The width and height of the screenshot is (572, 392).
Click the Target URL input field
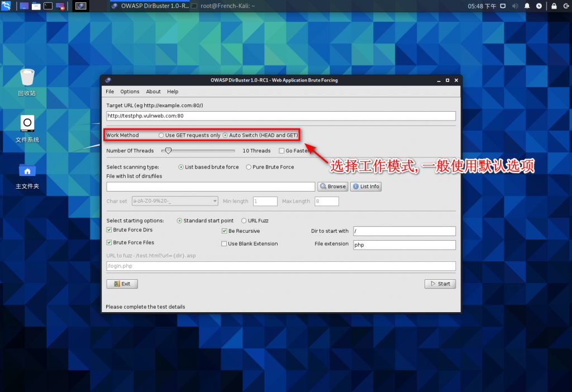pos(281,116)
